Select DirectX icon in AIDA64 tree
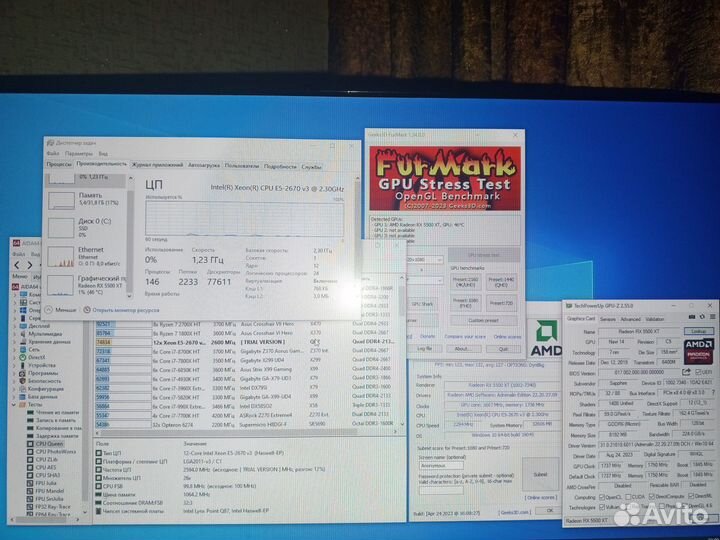Screen dimensions: 720x540 pos(23,357)
